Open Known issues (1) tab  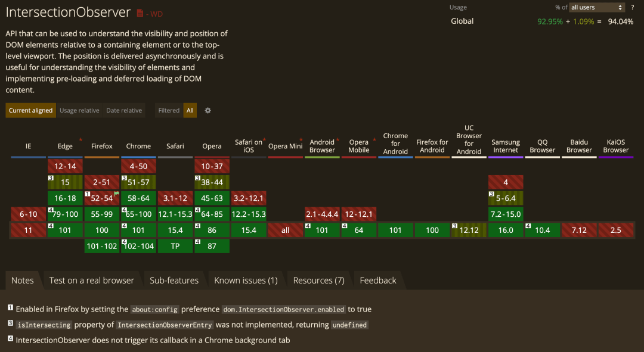coord(246,281)
